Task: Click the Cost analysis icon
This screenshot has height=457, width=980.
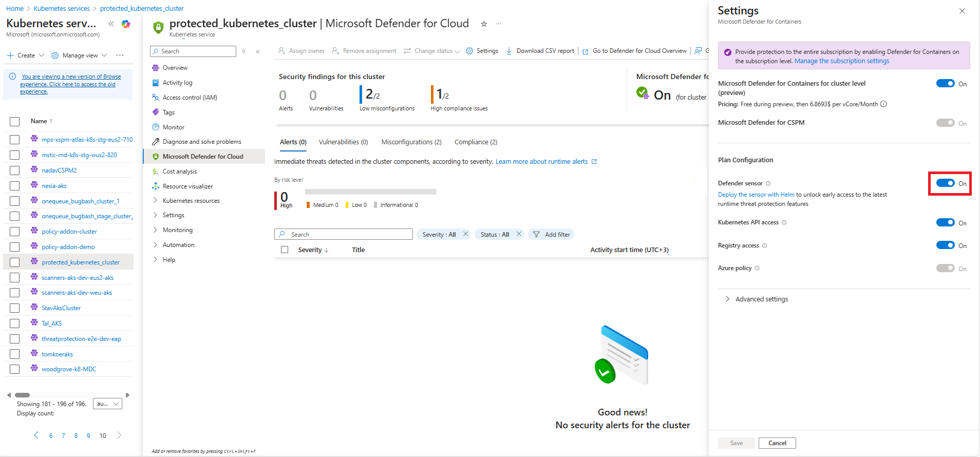Action: tap(156, 172)
